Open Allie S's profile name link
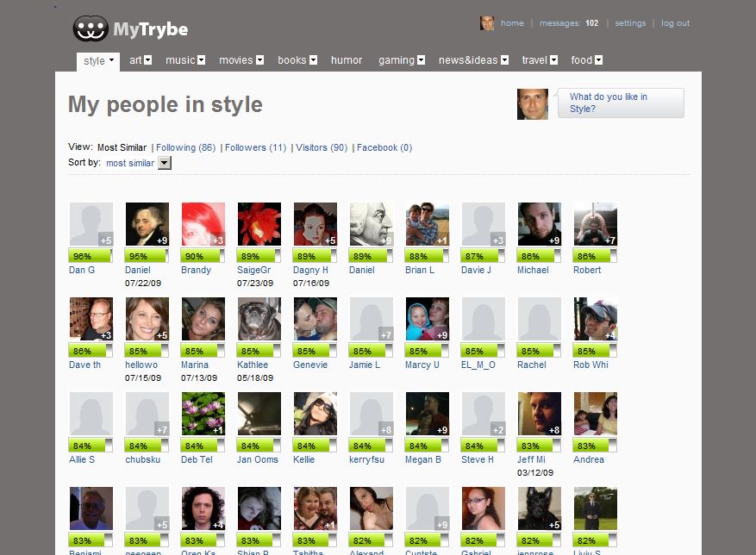The image size is (756, 555). pos(82,459)
